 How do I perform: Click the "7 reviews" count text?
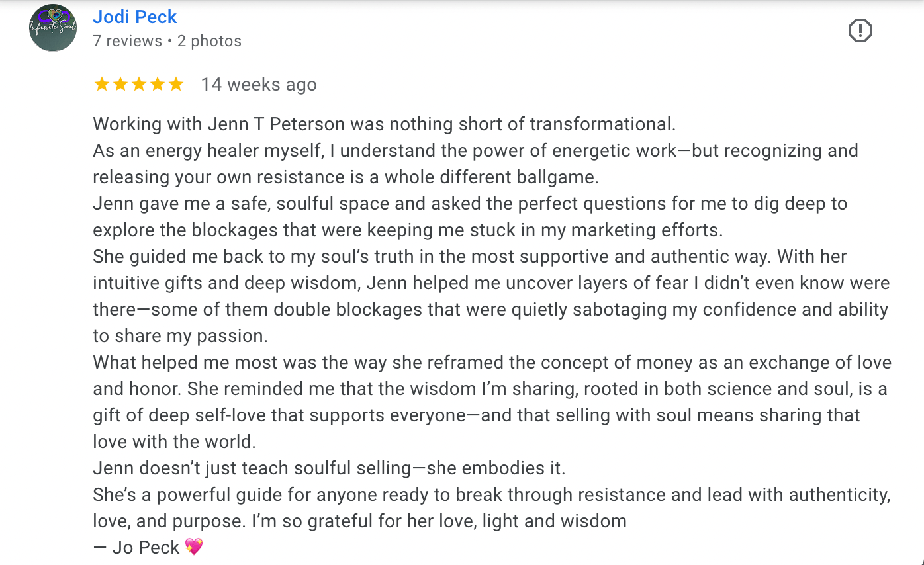(127, 41)
